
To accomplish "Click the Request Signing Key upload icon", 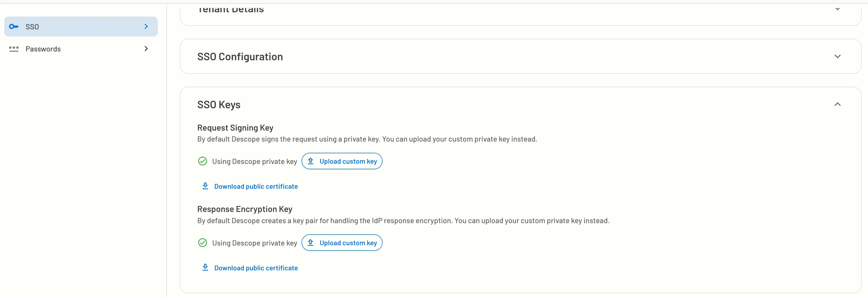I will (x=311, y=161).
